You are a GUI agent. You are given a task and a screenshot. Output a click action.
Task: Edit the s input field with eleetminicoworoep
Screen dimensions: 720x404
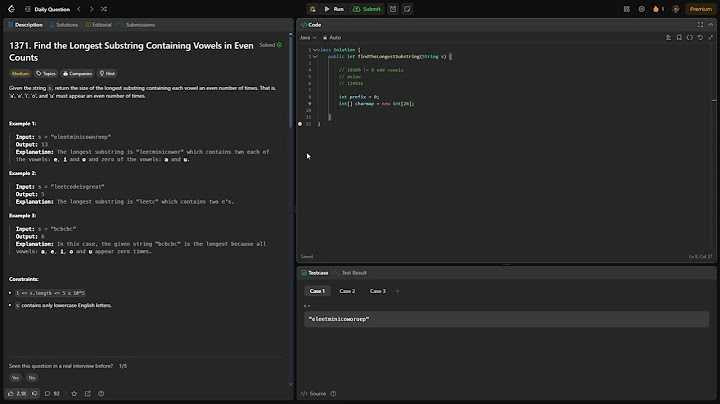pos(506,319)
